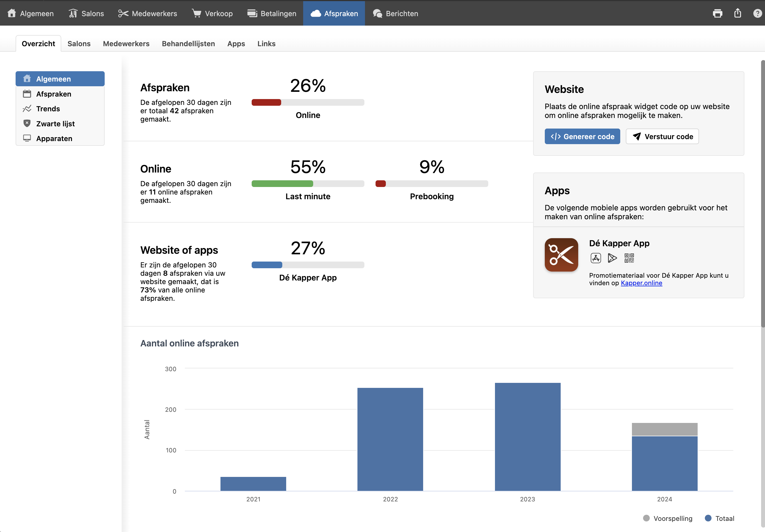Open Trends in the sidebar
The height and width of the screenshot is (532, 765).
[48, 109]
